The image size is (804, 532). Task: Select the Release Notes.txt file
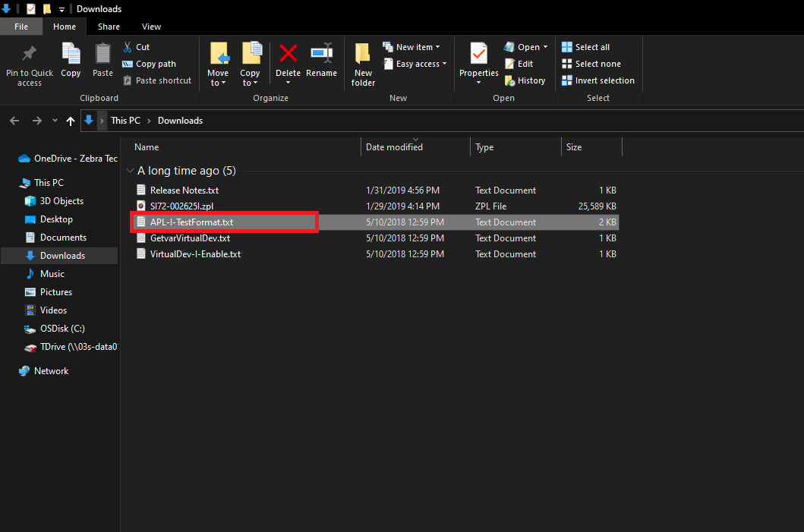click(184, 190)
